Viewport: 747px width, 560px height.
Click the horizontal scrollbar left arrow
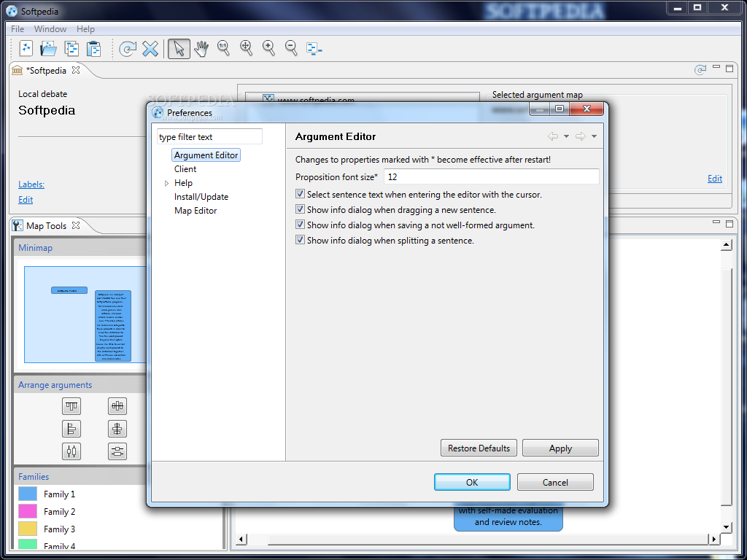pos(241,539)
